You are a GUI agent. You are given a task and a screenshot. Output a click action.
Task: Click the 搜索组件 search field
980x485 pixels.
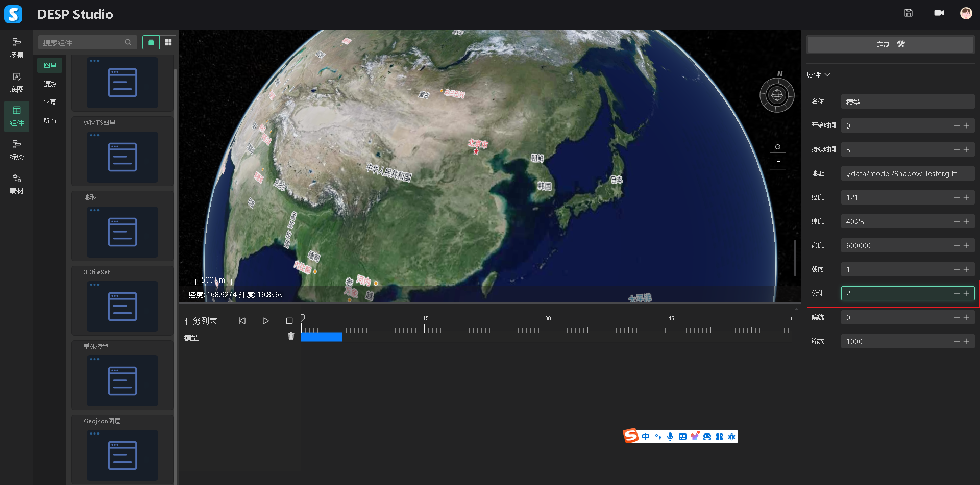(x=82, y=43)
